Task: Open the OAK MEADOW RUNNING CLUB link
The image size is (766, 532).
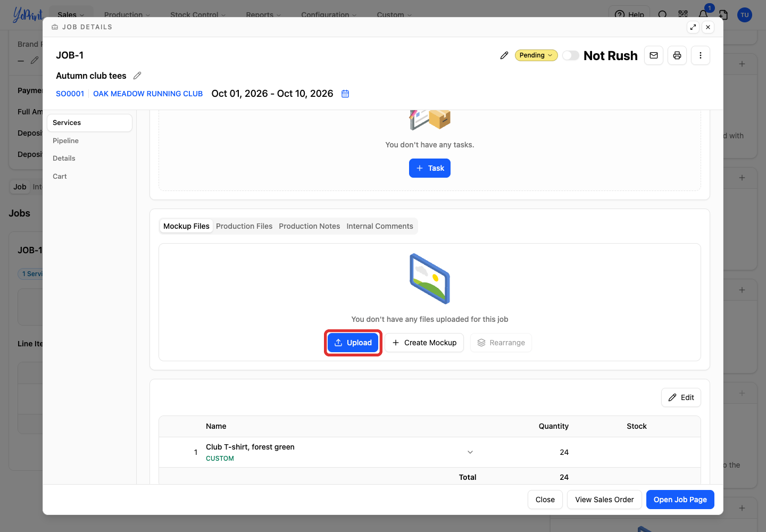Action: (148, 94)
